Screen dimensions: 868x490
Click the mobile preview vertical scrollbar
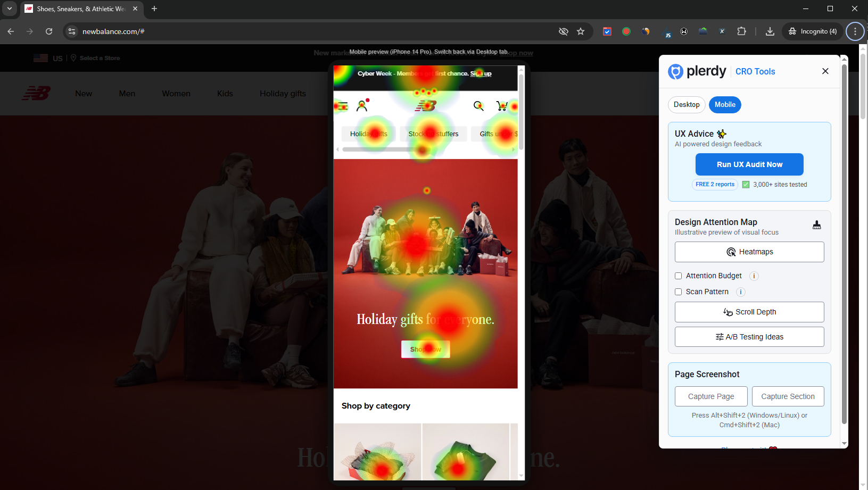click(x=521, y=112)
